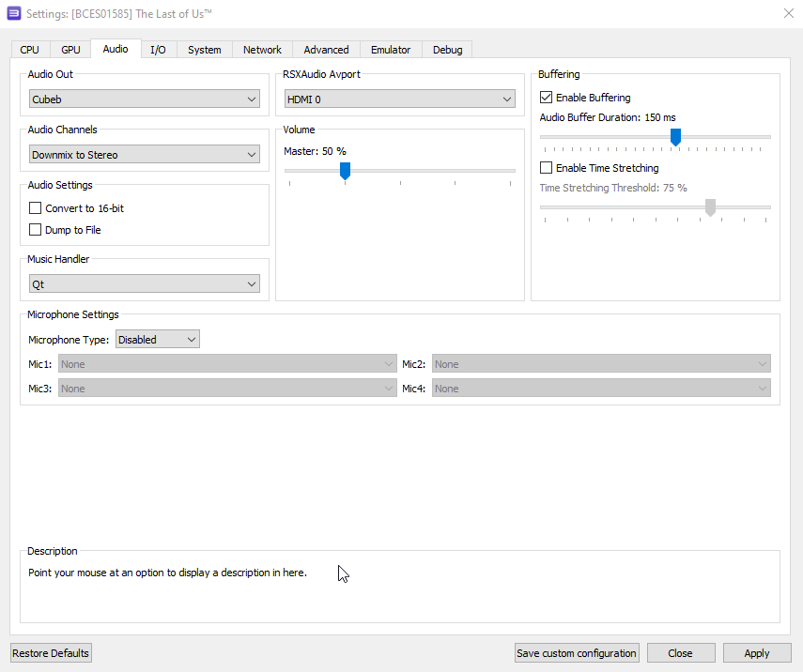Enable Time Stretching checkbox
The image size is (803, 672).
pos(546,168)
